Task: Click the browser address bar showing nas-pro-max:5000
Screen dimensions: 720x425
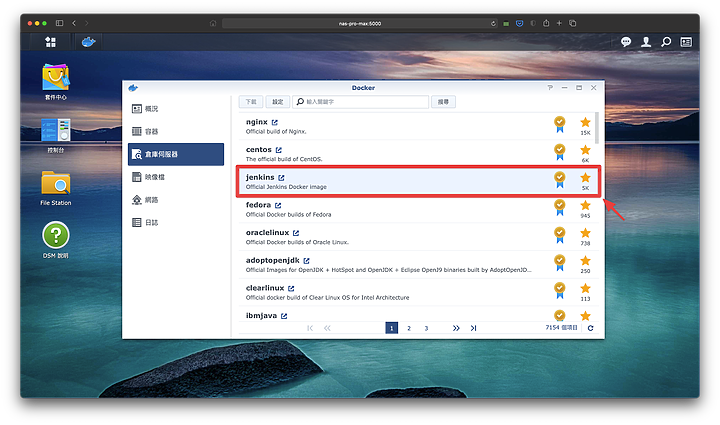Action: 360,23
